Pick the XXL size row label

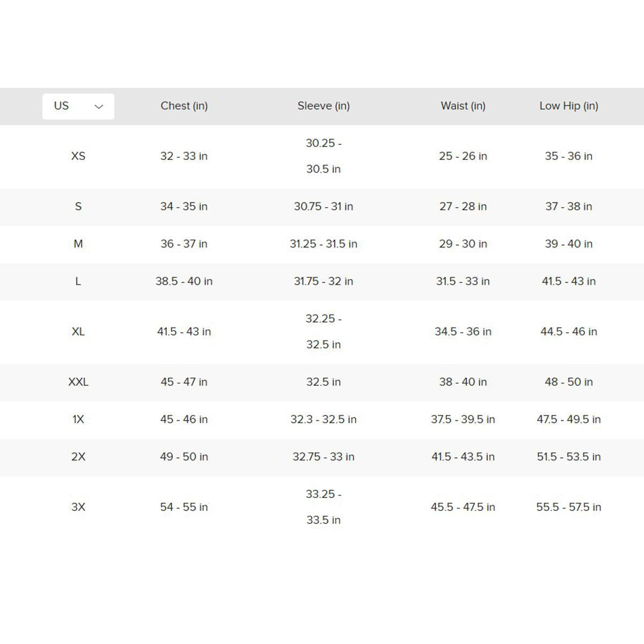pyautogui.click(x=78, y=382)
